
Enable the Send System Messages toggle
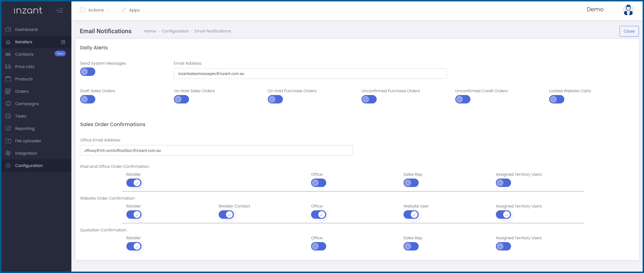pyautogui.click(x=88, y=72)
